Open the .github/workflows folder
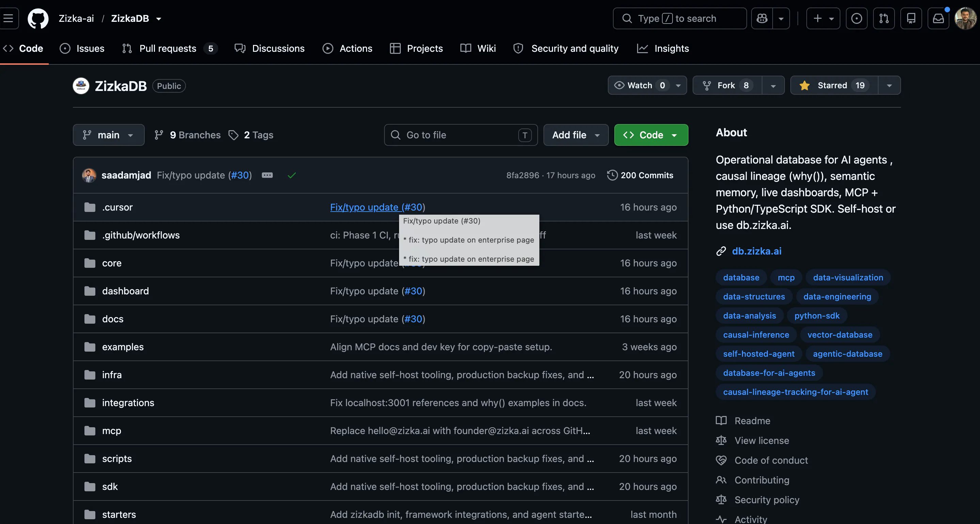This screenshot has width=980, height=524. tap(141, 235)
